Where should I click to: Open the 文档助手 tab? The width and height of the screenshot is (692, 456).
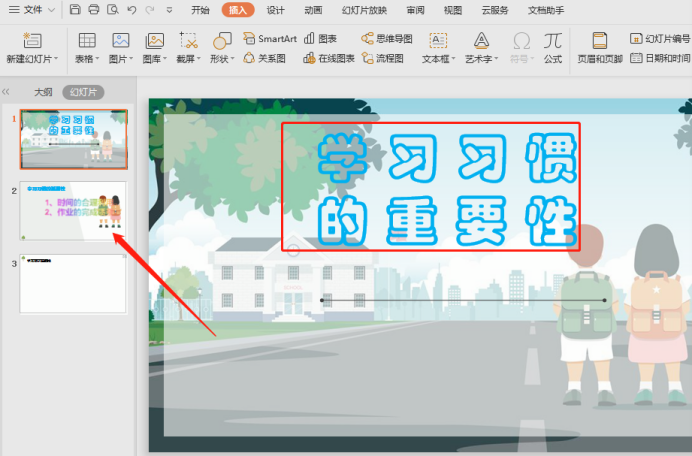(x=546, y=10)
